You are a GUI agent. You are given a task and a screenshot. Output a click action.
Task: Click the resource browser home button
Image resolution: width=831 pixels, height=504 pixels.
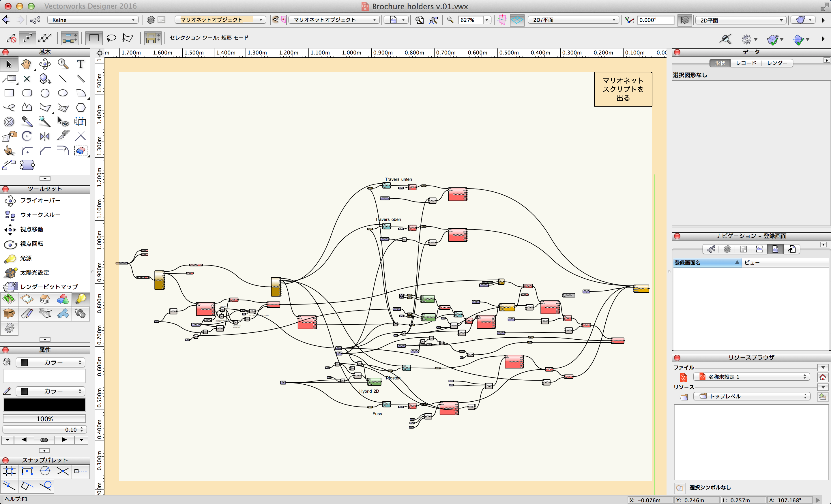(822, 377)
